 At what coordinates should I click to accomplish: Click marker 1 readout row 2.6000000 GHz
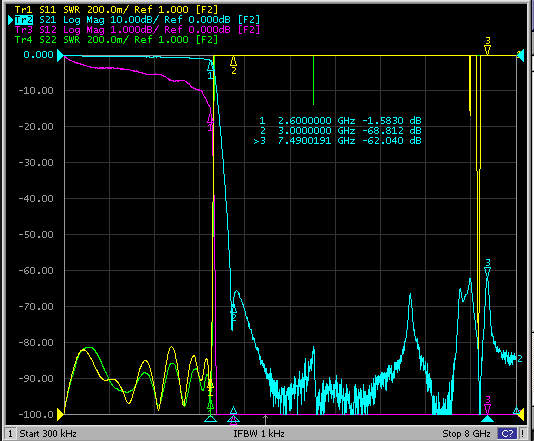[340, 121]
